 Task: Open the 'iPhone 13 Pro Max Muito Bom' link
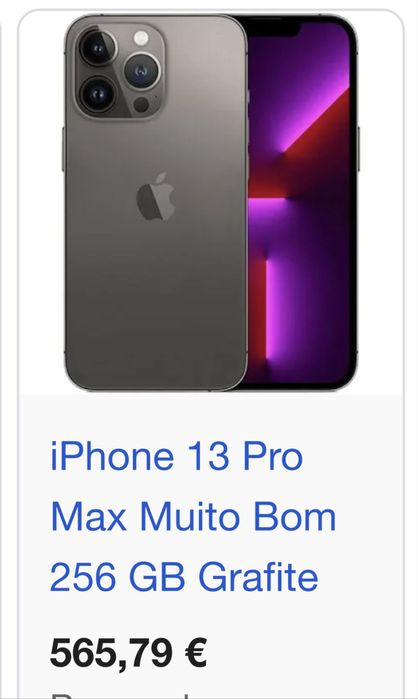(x=193, y=516)
